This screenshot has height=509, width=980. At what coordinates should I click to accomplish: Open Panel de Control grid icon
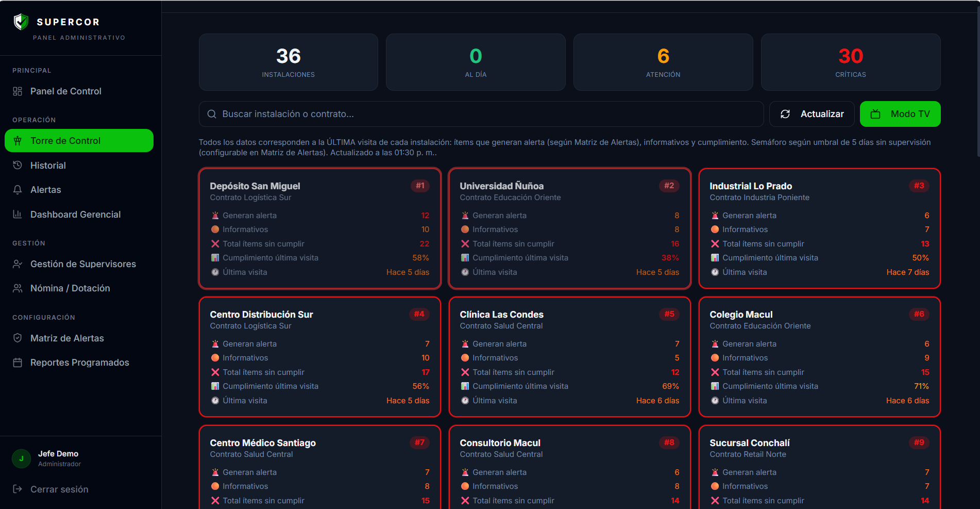18,91
